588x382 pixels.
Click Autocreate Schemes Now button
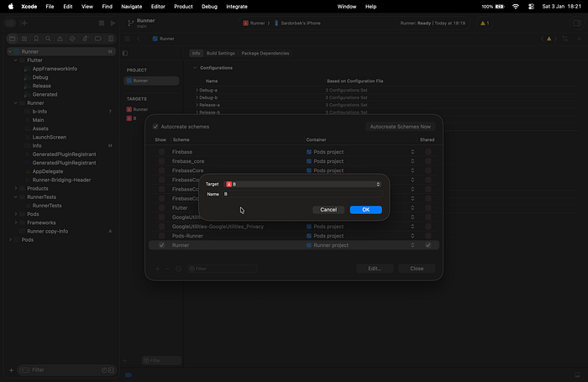click(x=400, y=127)
